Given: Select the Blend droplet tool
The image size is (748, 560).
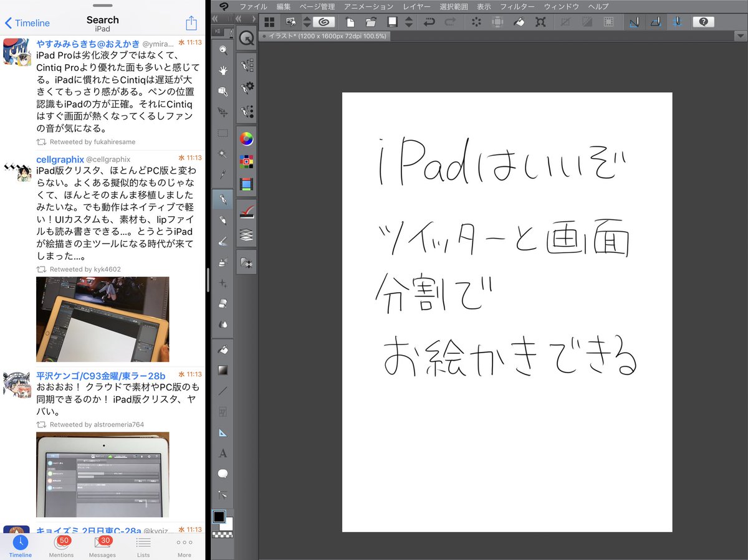Looking at the screenshot, I should pyautogui.click(x=223, y=325).
